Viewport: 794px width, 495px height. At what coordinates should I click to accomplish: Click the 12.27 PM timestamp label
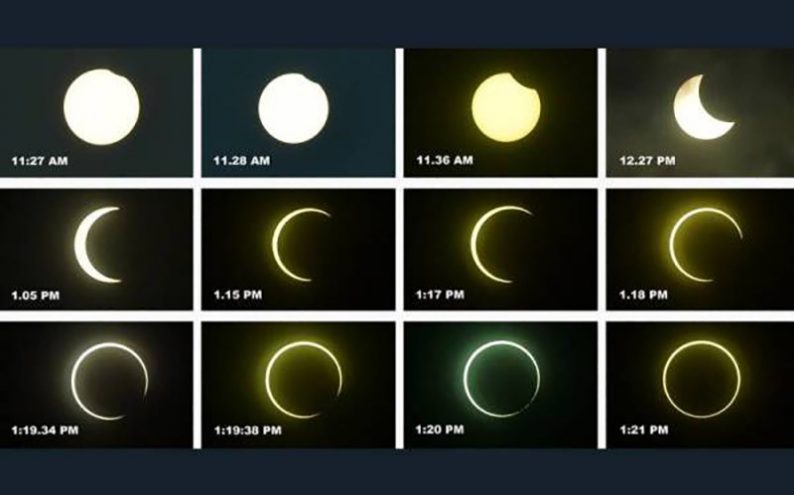(647, 161)
